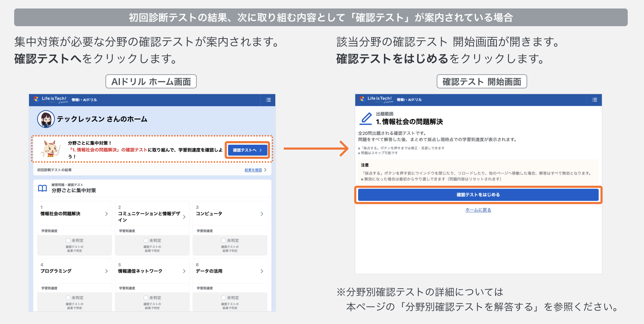The width and height of the screenshot is (644, 324).
Task: Click the Life is Tech! logo in the home screen header
Action: [x=51, y=100]
